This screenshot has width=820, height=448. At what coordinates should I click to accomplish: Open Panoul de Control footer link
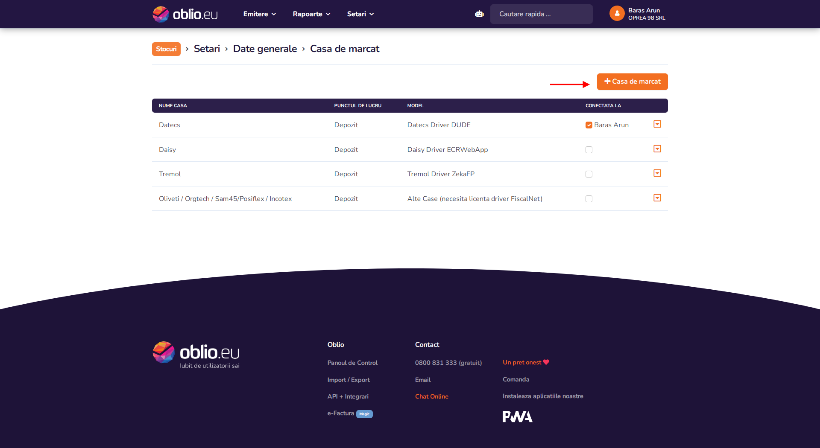(352, 363)
